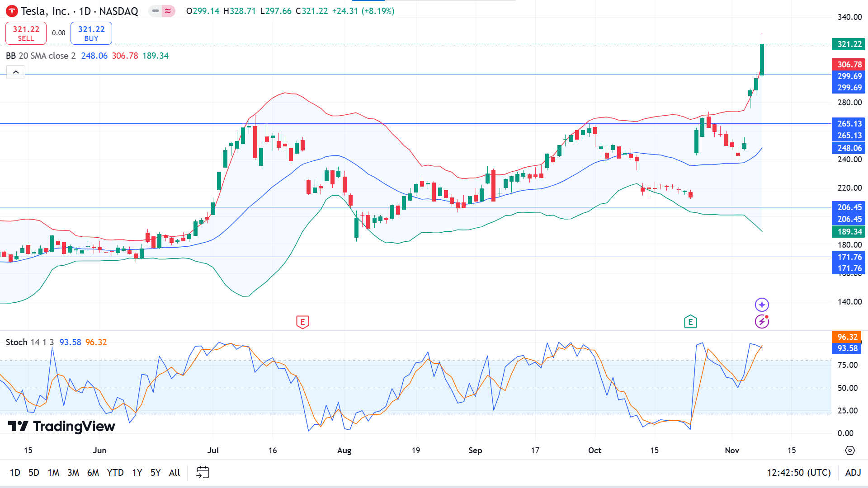The width and height of the screenshot is (868, 488).
Task: Select the All time range
Action: coord(175,473)
